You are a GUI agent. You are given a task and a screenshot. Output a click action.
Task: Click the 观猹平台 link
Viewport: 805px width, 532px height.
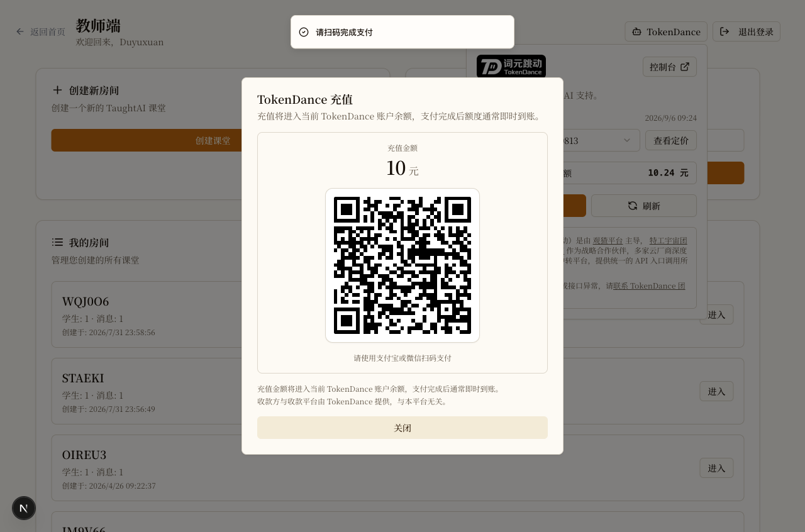(608, 240)
